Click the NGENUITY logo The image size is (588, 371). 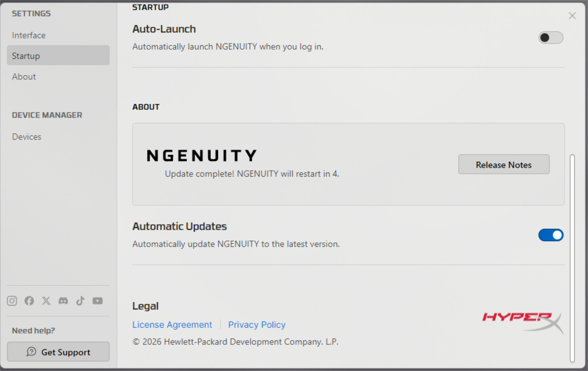pos(202,156)
